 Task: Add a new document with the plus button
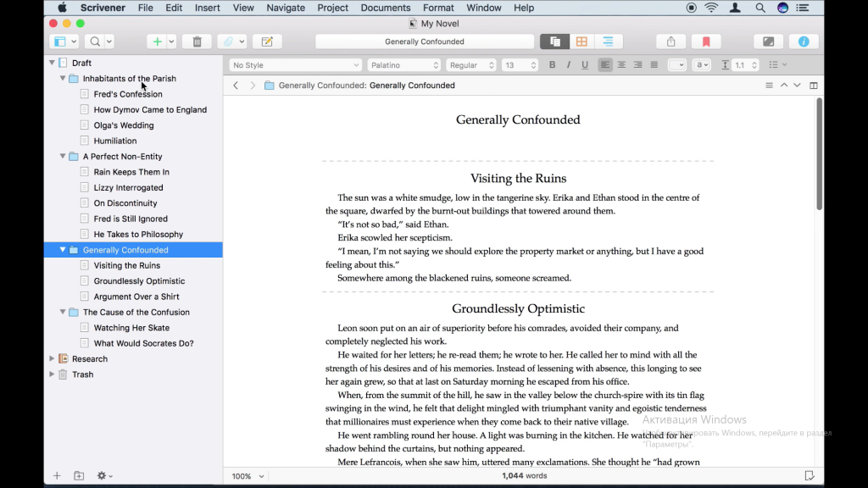158,41
